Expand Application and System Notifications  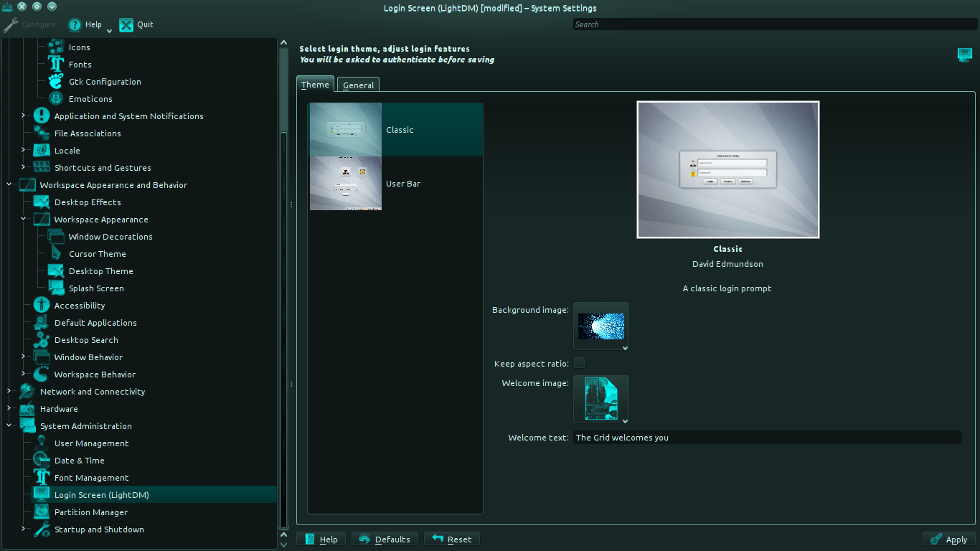[23, 116]
